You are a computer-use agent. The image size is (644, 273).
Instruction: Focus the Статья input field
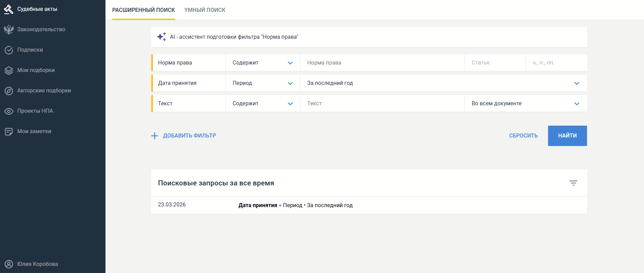point(494,63)
